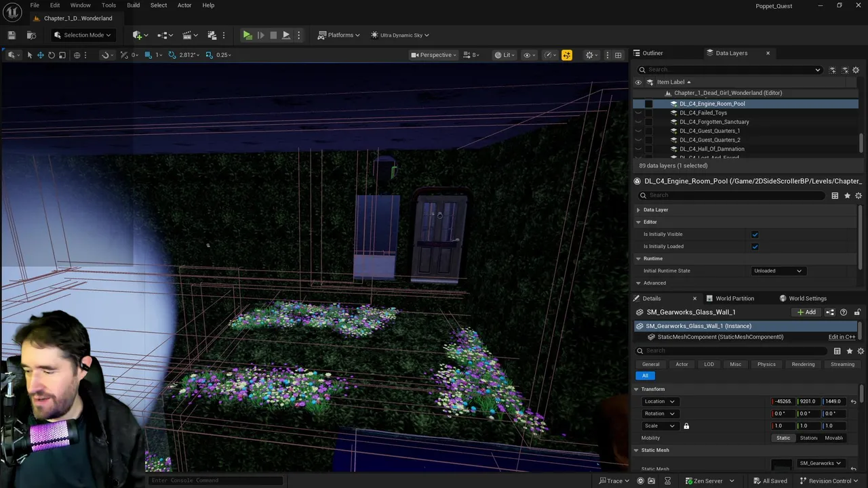Image resolution: width=868 pixels, height=488 pixels.
Task: Click the Stop simulation button
Action: click(273, 35)
